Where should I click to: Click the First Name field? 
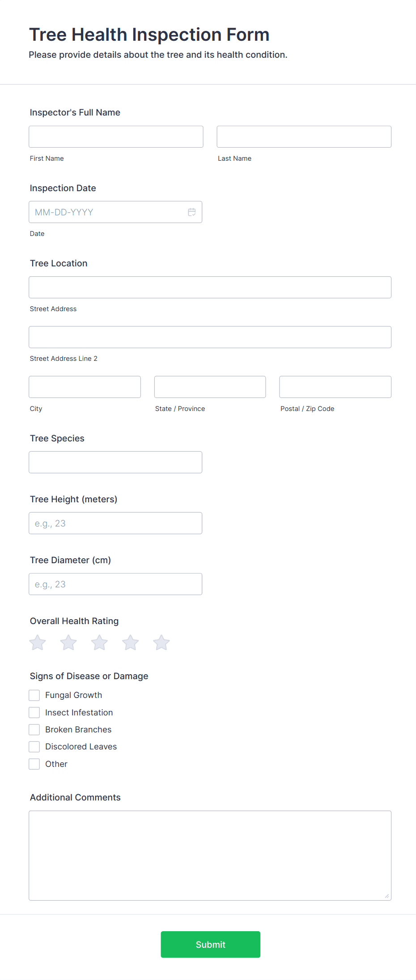tap(115, 137)
